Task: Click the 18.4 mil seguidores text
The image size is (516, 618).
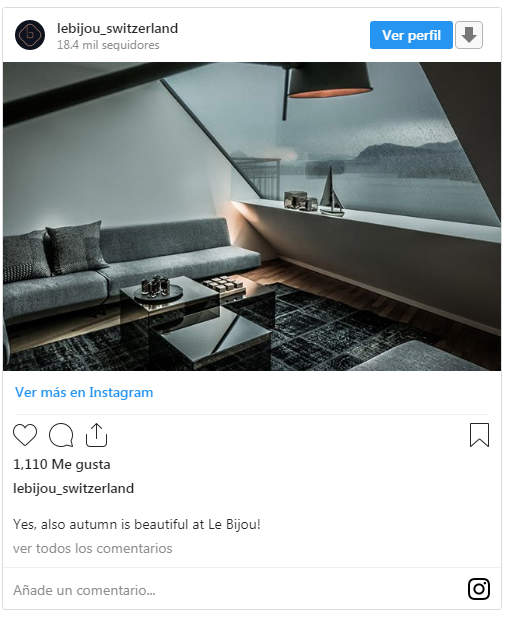Action: tap(108, 45)
